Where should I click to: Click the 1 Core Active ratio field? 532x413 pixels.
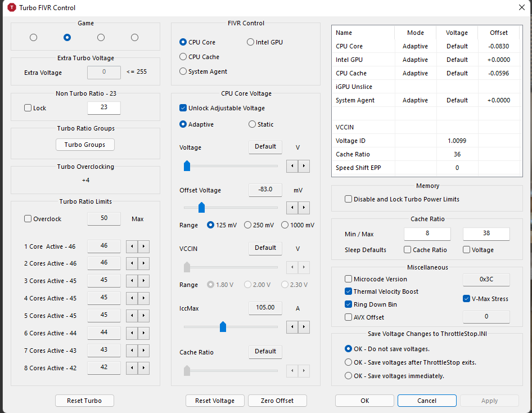(x=104, y=246)
